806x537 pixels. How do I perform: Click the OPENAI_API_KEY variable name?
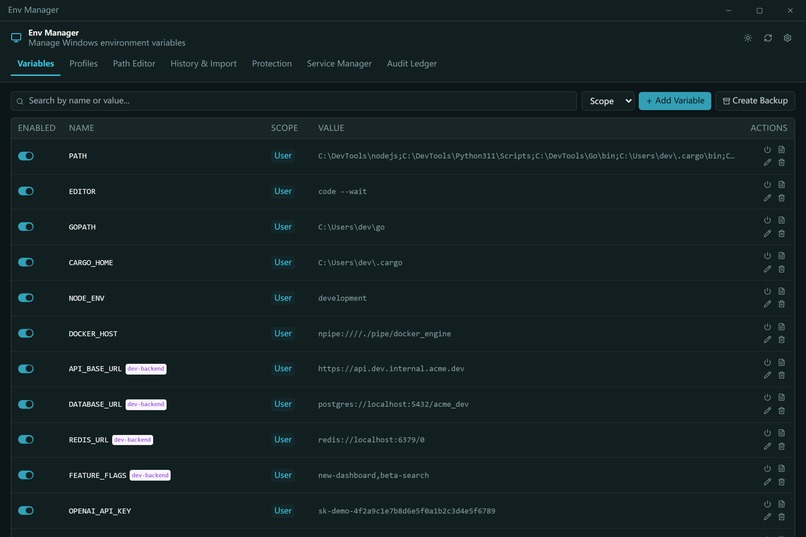point(100,511)
